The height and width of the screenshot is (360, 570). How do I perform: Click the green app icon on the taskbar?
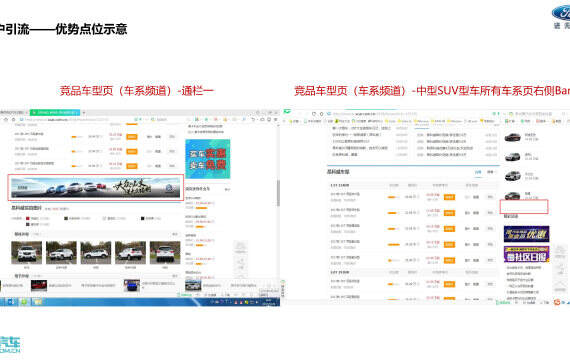point(24,302)
